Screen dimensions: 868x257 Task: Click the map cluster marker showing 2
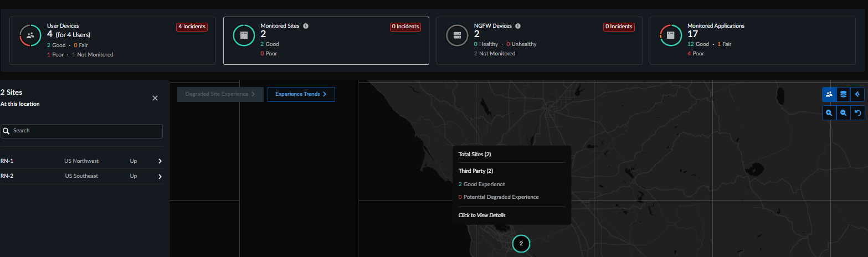coord(521,243)
